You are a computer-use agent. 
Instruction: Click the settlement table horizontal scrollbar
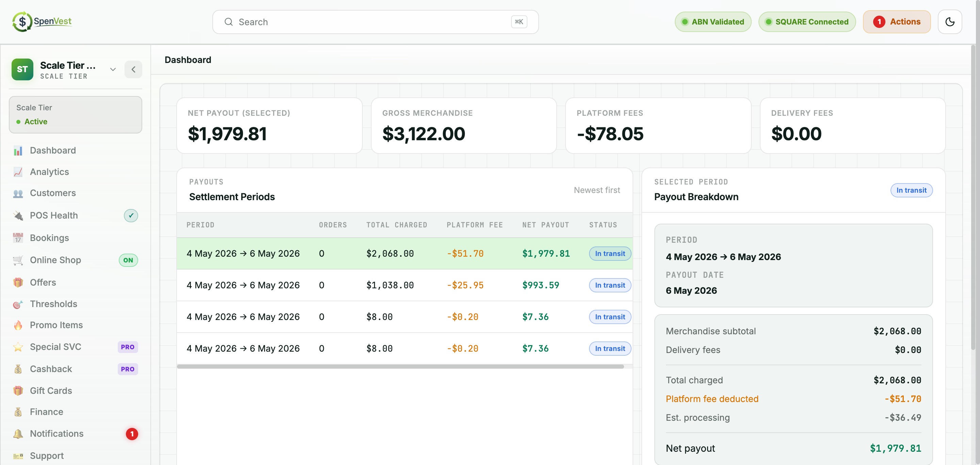[400, 366]
